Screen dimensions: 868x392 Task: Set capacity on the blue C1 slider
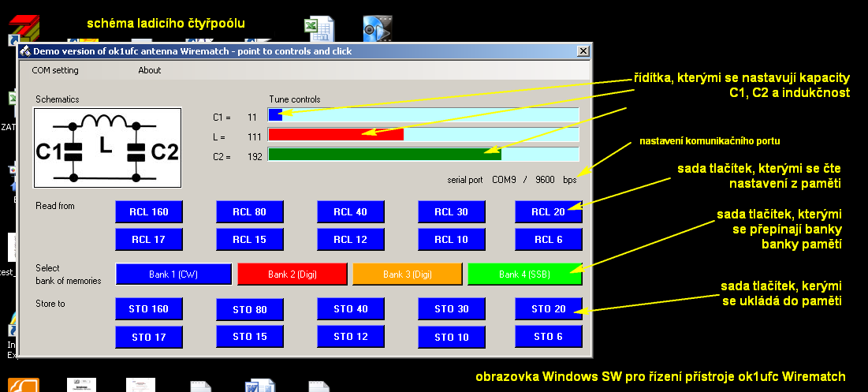click(423, 115)
